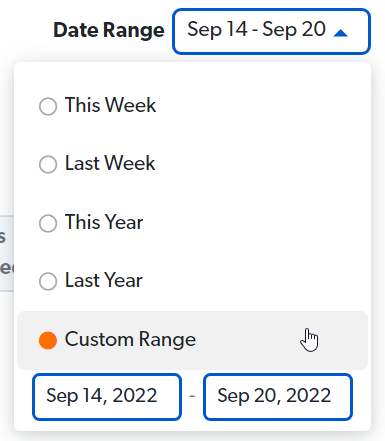The width and height of the screenshot is (385, 441).
Task: Select the Last Year radio circle
Action: click(48, 281)
